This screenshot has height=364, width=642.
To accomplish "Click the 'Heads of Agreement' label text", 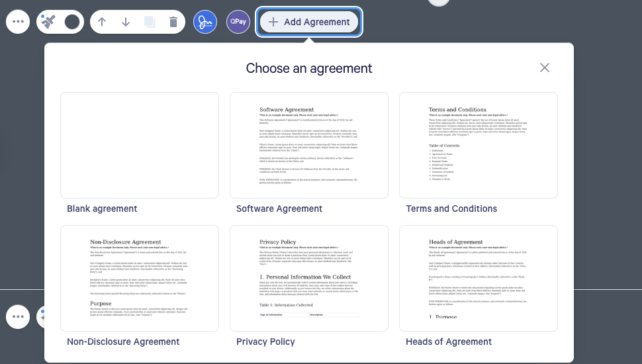I will pos(449,342).
